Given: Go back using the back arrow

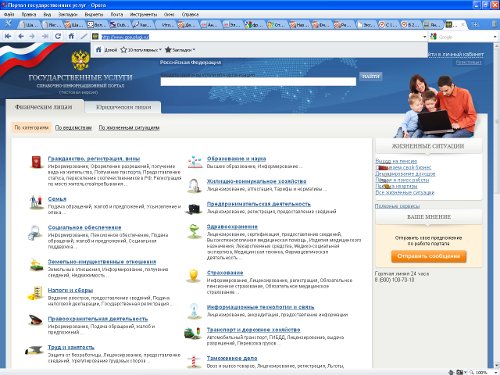Looking at the screenshot, I should point(21,36).
